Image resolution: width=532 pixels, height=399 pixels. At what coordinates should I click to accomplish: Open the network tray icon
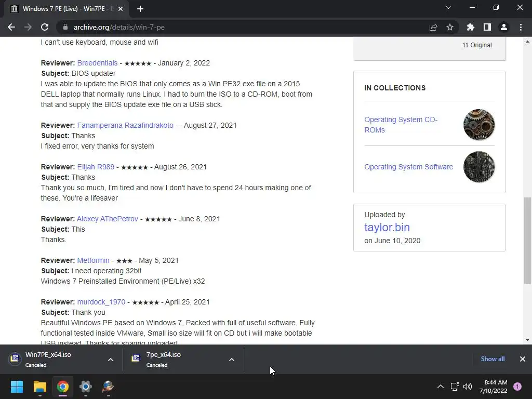(x=455, y=387)
